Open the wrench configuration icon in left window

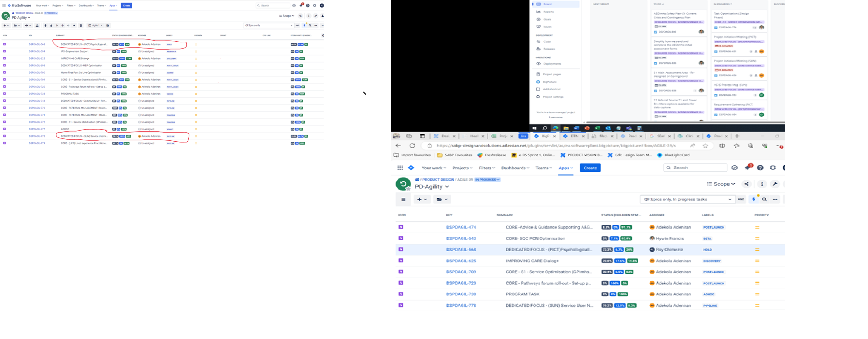click(316, 16)
